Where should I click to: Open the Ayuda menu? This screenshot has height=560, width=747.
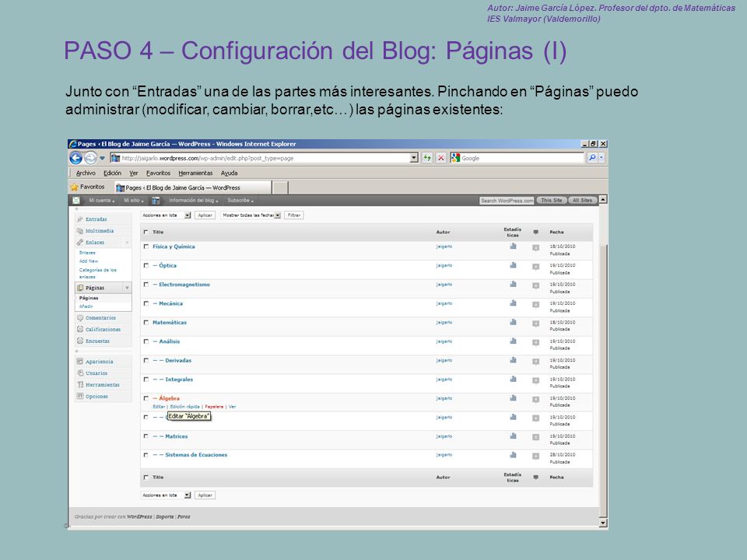pos(229,173)
